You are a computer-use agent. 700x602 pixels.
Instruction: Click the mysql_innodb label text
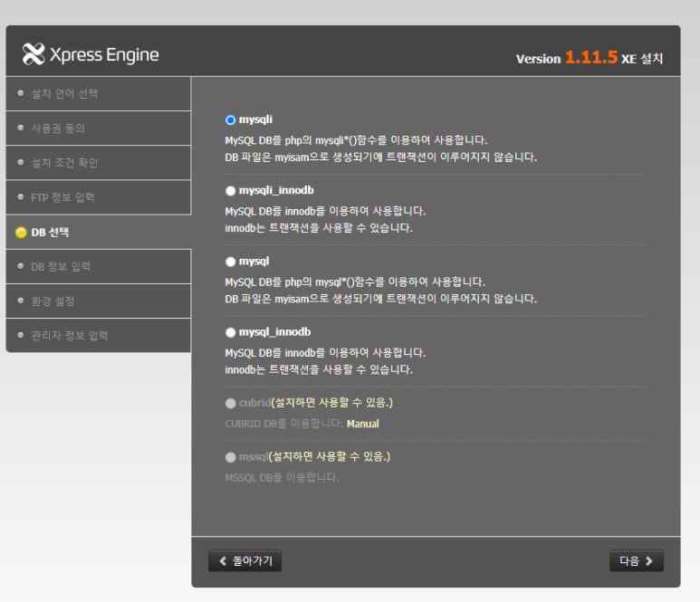274,332
